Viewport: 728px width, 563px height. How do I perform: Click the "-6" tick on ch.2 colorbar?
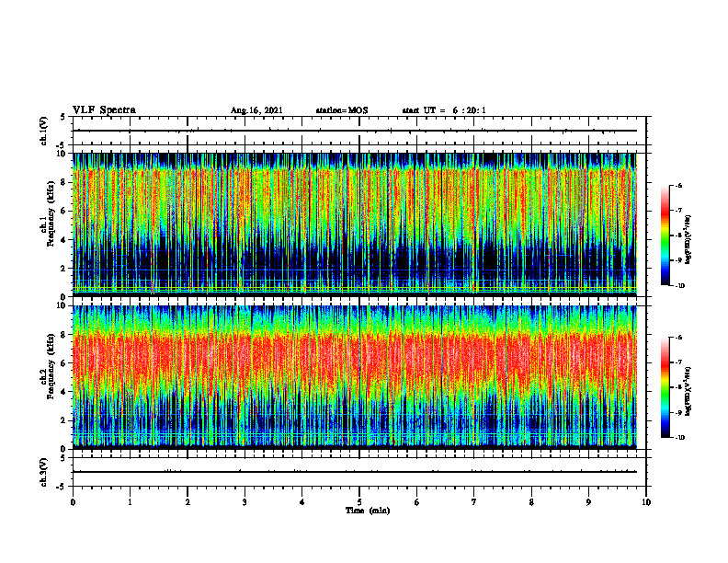(x=679, y=338)
